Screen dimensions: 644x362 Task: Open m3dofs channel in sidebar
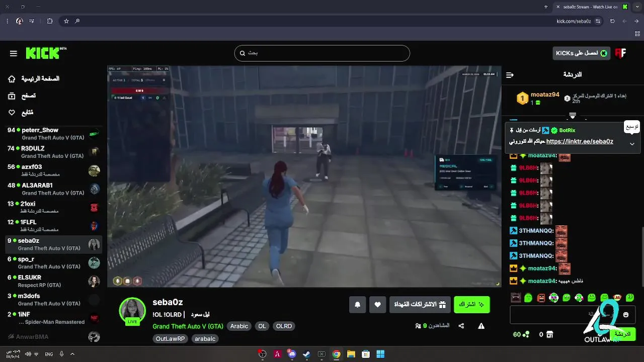point(53,300)
